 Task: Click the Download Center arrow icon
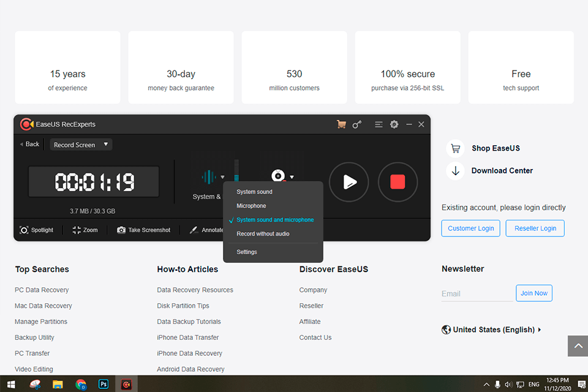click(x=455, y=171)
